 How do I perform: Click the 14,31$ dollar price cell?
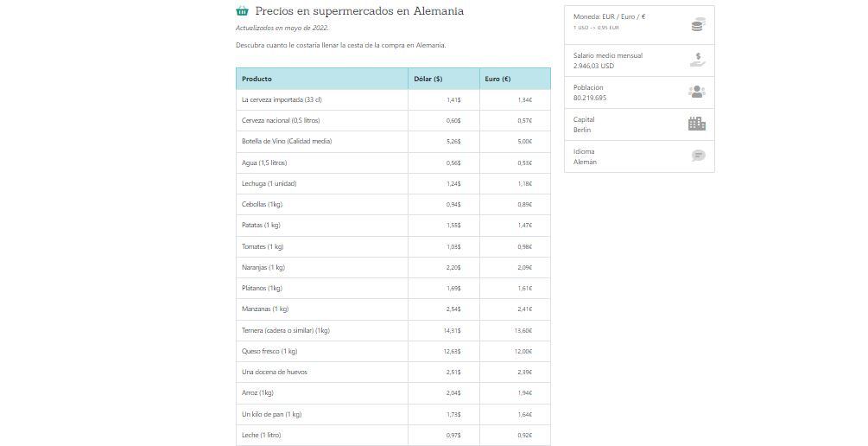tap(452, 330)
